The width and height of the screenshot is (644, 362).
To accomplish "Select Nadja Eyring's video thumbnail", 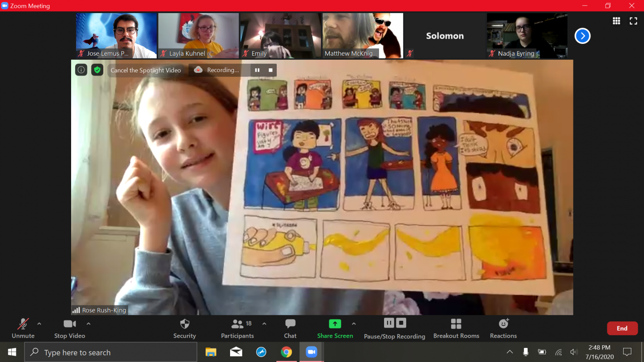I will 527,36.
